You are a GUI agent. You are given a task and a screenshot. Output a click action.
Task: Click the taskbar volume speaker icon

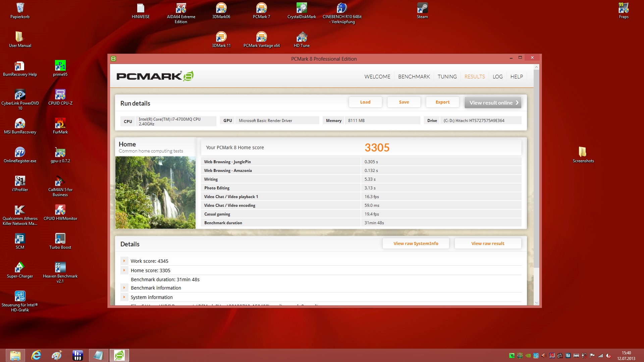pos(608,356)
